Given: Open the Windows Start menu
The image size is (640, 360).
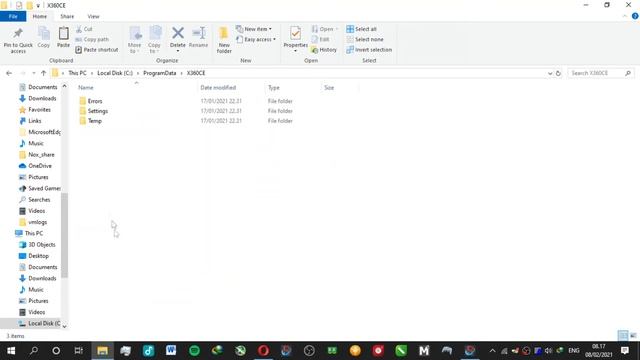Looking at the screenshot, I should click(11, 351).
